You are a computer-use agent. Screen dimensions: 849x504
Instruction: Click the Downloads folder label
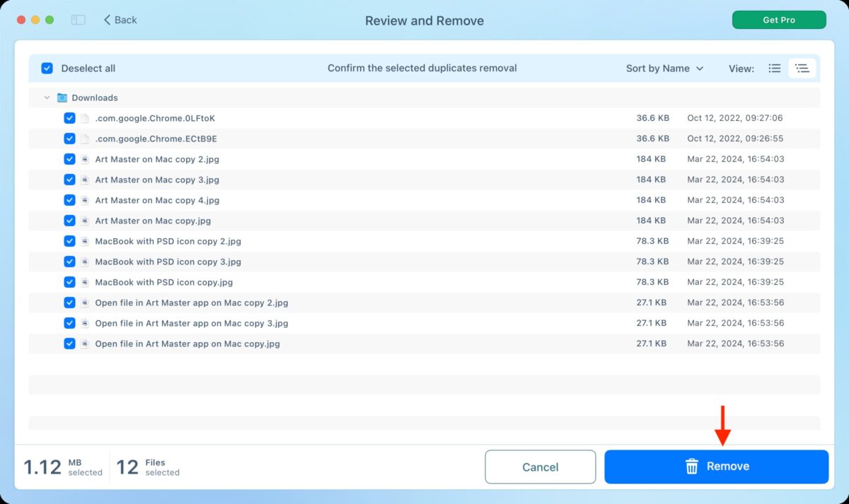pos(95,98)
